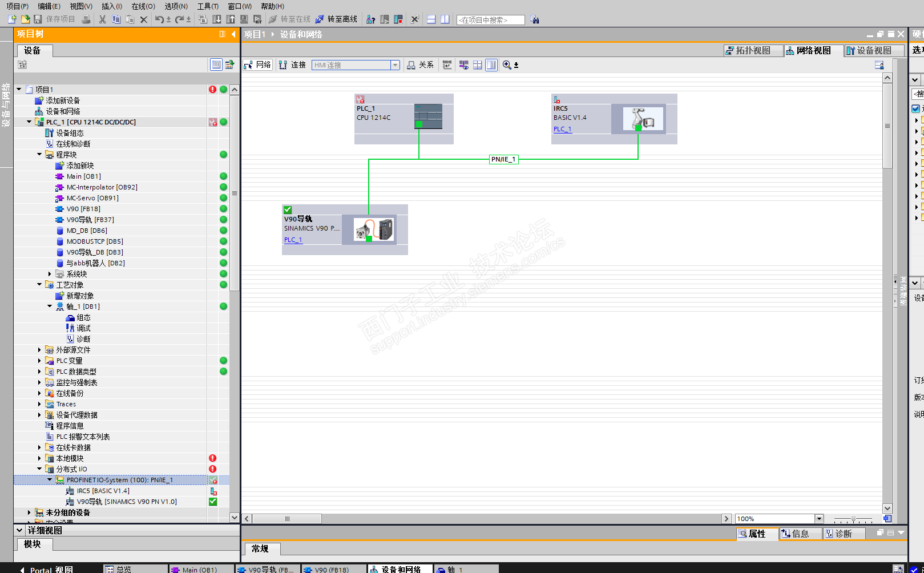924x573 pixels.
Task: Select the IRC5 robot device image
Action: [643, 119]
